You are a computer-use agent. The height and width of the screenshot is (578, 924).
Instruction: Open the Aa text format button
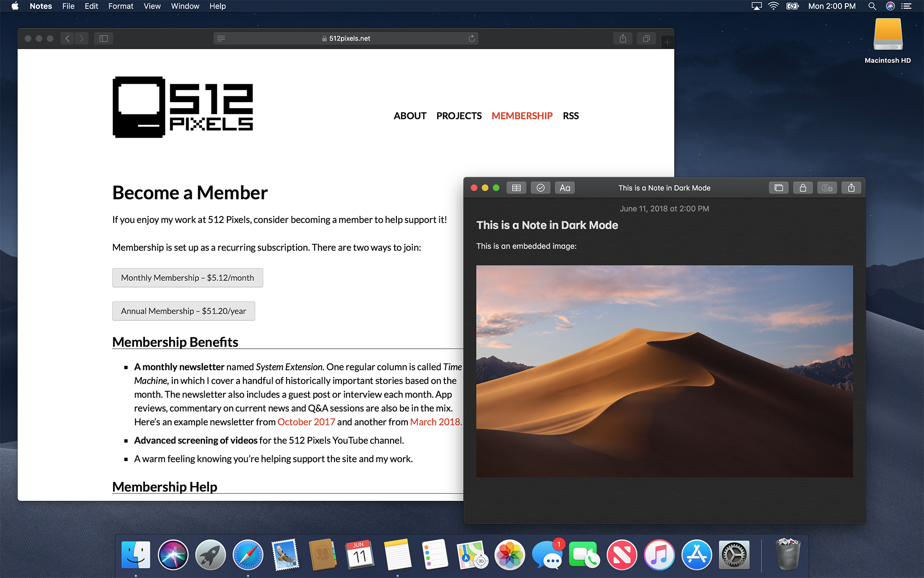(x=565, y=188)
